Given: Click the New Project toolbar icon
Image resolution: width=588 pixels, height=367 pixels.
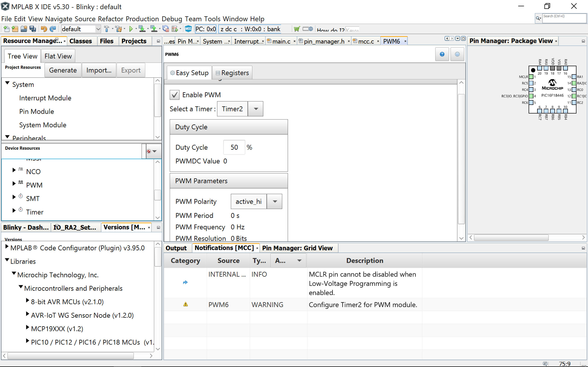Looking at the screenshot, I should (x=15, y=29).
